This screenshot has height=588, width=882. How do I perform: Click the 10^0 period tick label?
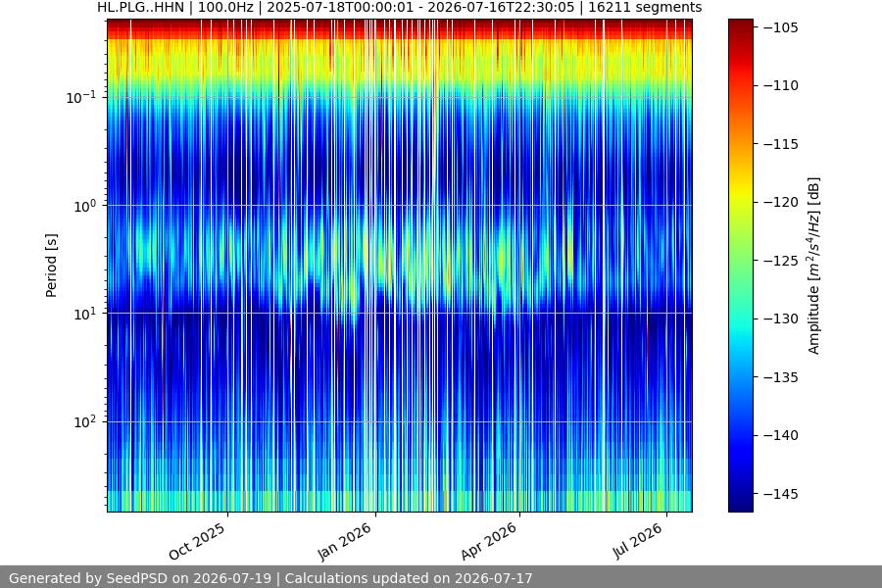(85, 206)
